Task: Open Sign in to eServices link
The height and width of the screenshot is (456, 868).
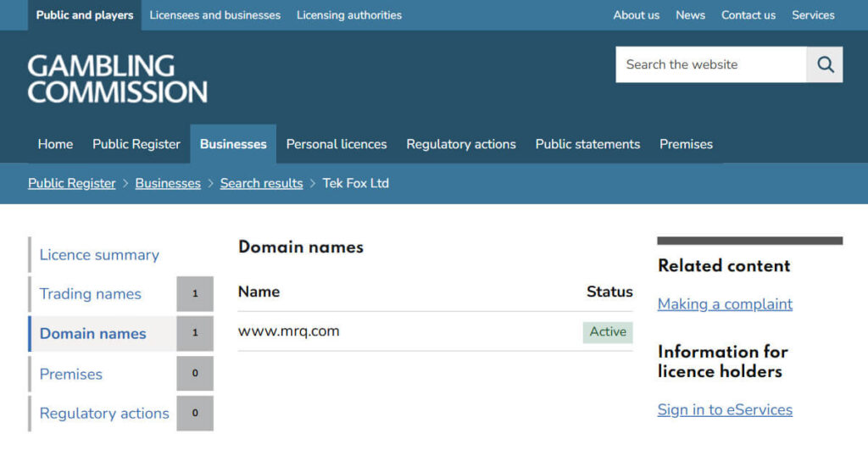Action: pyautogui.click(x=726, y=409)
